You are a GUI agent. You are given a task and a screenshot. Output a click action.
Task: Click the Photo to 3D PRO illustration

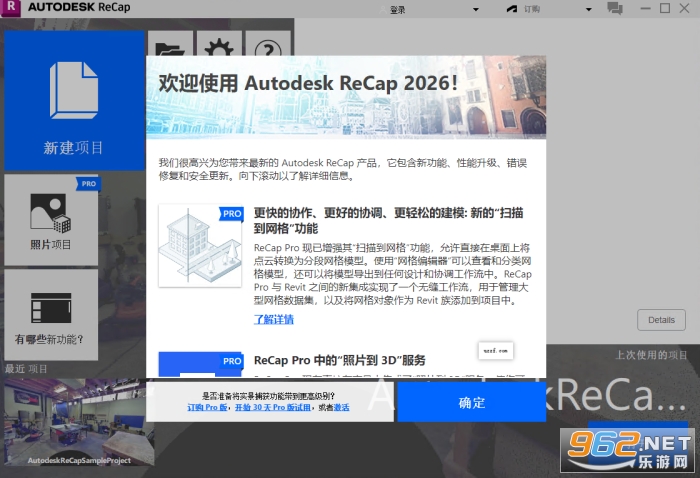[200, 365]
